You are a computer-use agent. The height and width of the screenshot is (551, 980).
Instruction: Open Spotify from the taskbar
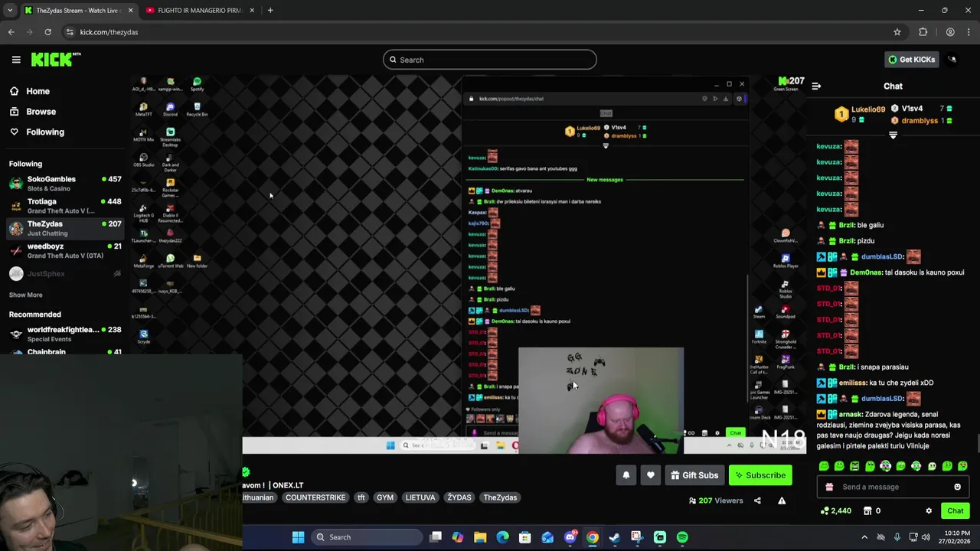pyautogui.click(x=682, y=537)
